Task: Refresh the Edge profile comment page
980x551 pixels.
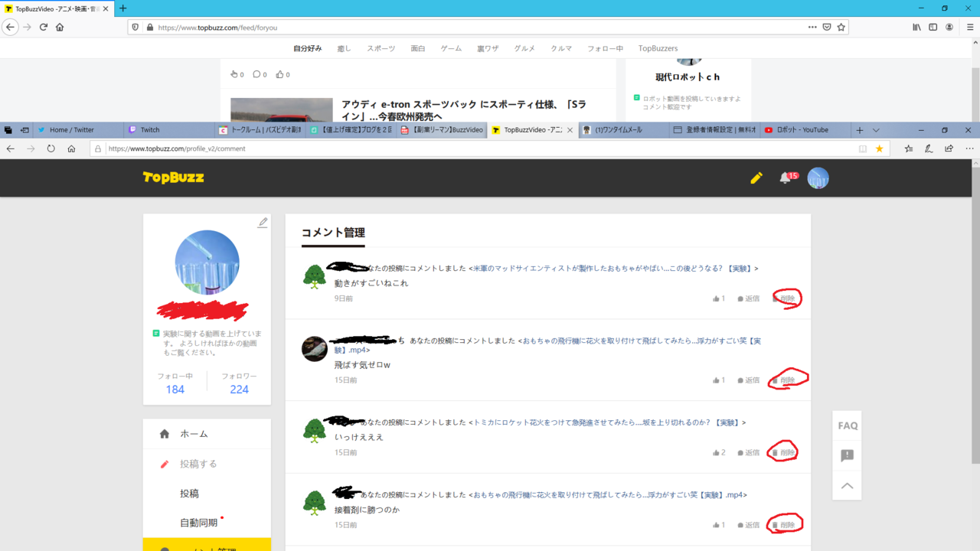Action: 51,148
